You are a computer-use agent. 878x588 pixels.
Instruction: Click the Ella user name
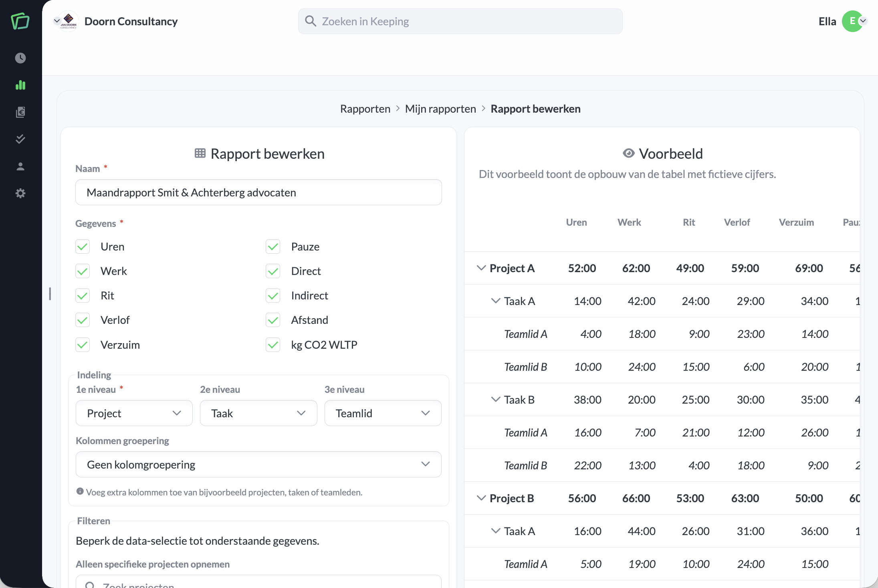tap(827, 21)
